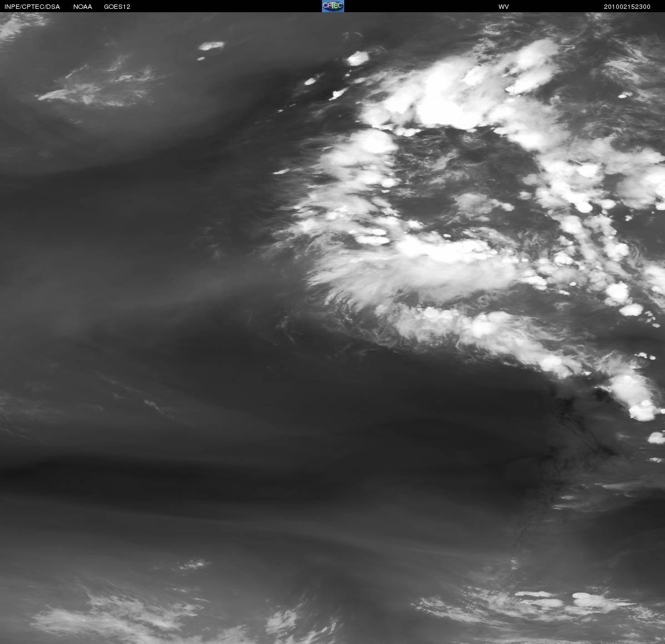Click the NOAA label in header
This screenshot has height=644, width=665.
[82, 7]
